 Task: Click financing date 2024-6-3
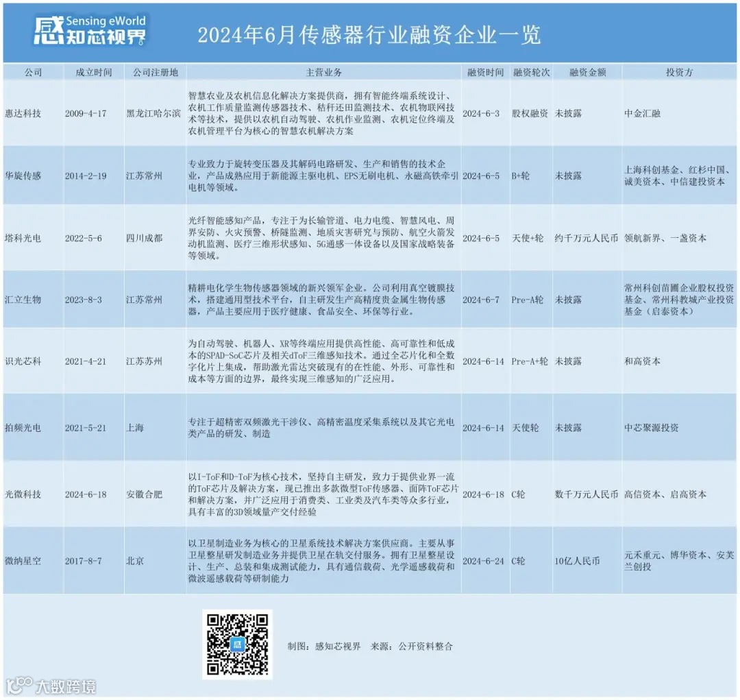pyautogui.click(x=481, y=113)
